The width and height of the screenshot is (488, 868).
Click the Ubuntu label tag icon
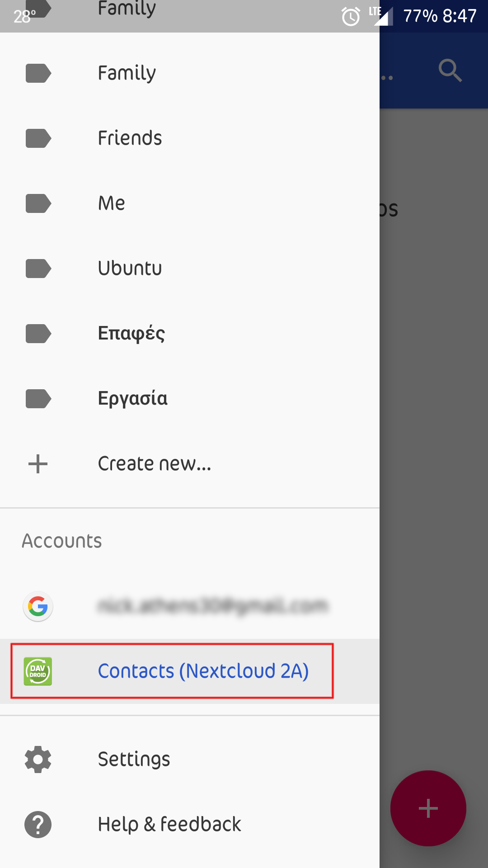pos(38,269)
